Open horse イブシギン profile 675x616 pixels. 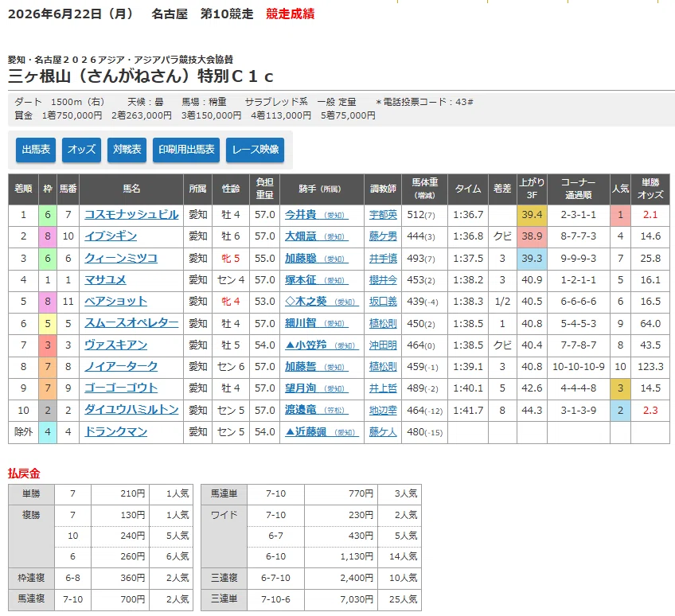111,236
